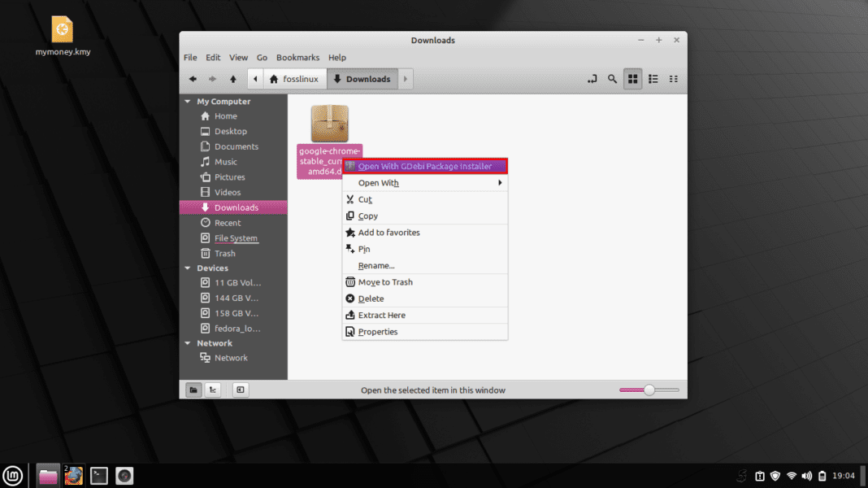Choose Open With GDebi Package Installer
868x488 pixels.
(425, 166)
